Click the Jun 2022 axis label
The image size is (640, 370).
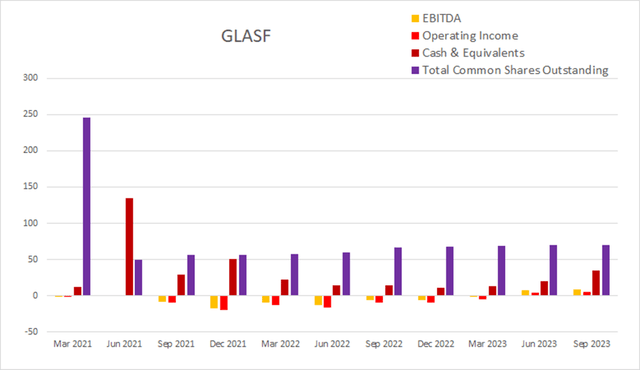[x=332, y=344]
